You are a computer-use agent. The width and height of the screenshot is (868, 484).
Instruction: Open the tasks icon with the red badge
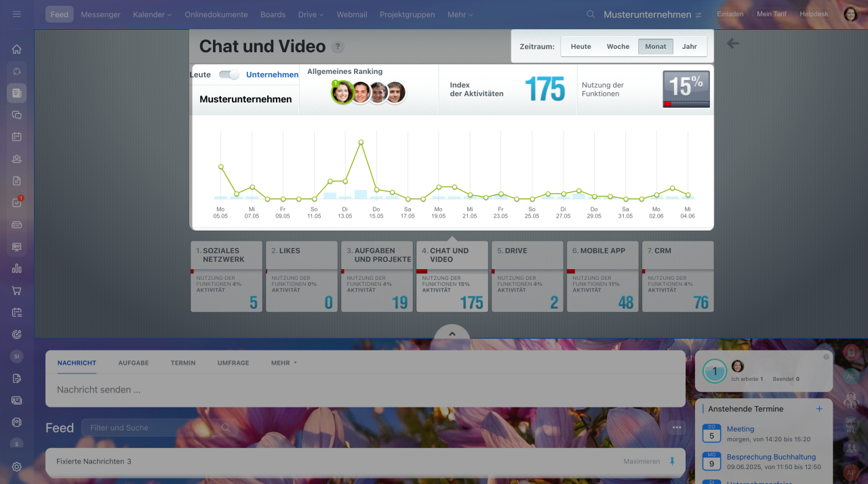pos(16,203)
